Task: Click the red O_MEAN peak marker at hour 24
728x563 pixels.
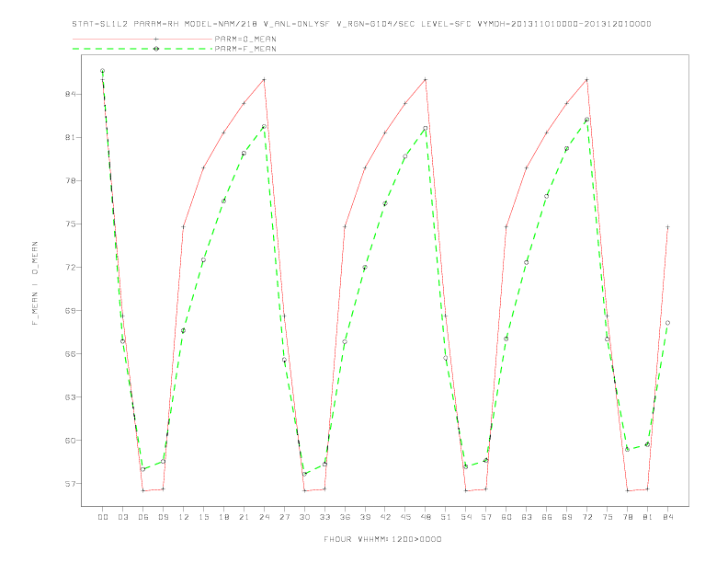Action: (264, 79)
